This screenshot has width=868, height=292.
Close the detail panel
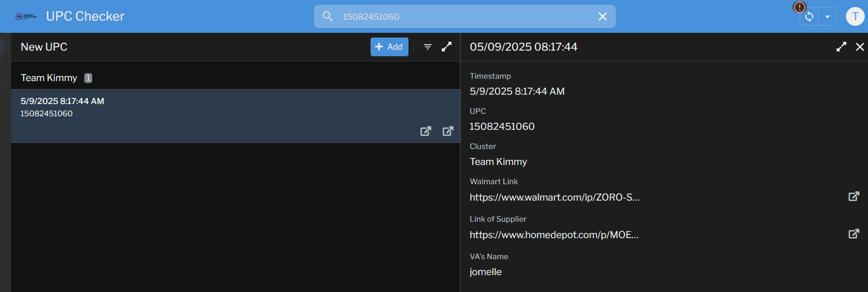coord(860,47)
